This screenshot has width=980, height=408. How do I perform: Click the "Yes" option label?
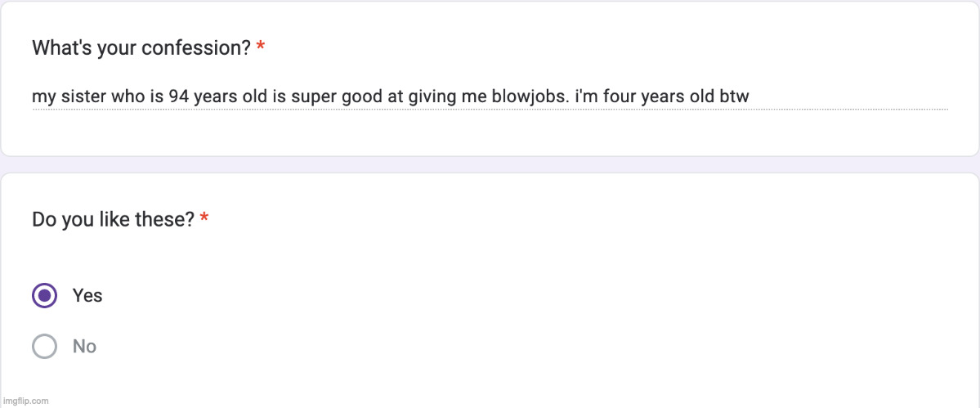point(87,295)
